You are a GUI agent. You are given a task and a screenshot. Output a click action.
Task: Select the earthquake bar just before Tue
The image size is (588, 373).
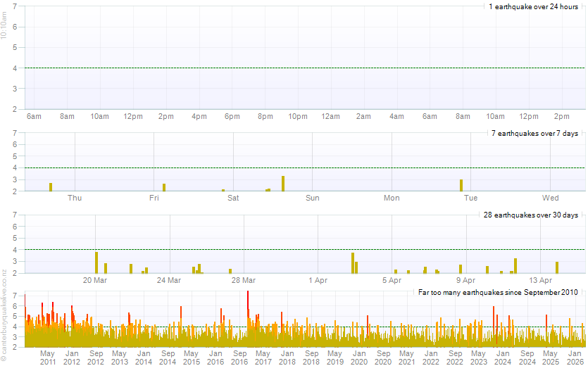pyautogui.click(x=461, y=185)
